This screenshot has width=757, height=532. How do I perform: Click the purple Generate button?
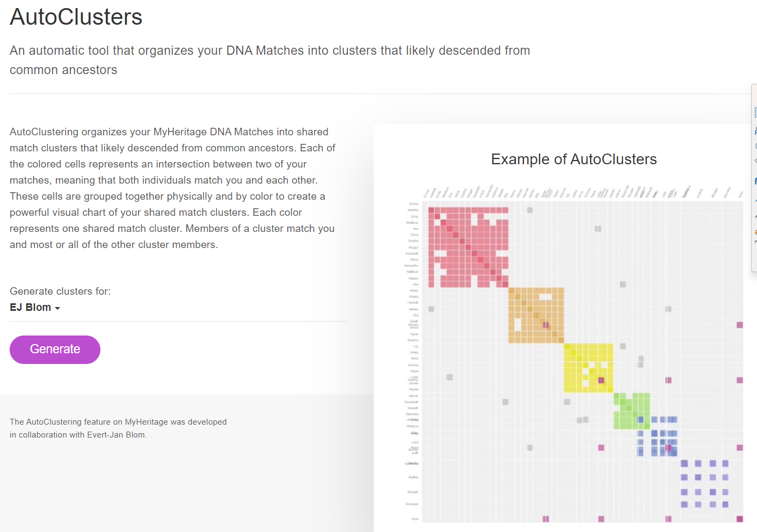[x=55, y=349]
